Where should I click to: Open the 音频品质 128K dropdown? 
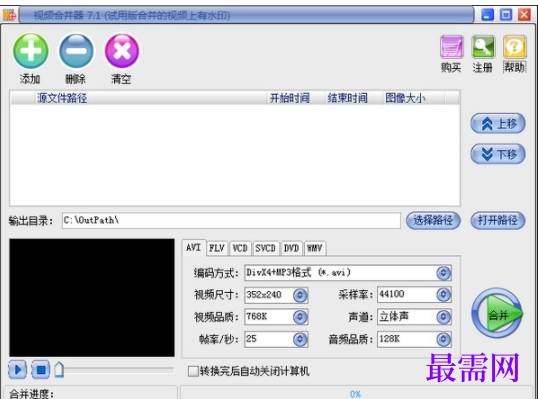pyautogui.click(x=444, y=339)
